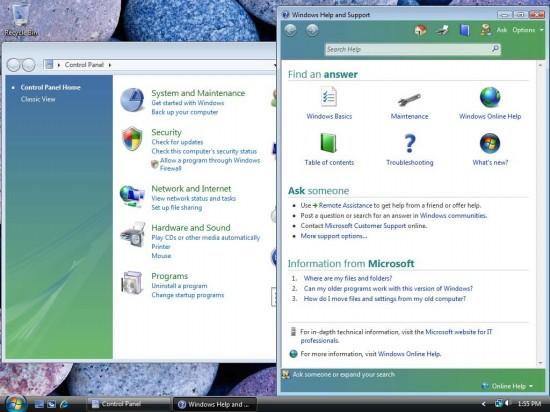Click the Help back arrow button
The width and height of the screenshot is (550, 412).
click(290, 31)
